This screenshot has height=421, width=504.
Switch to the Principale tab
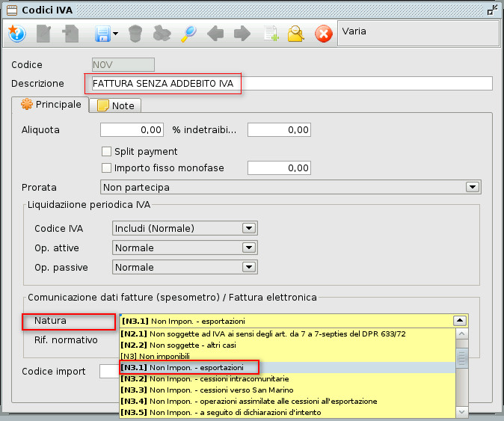coord(51,105)
